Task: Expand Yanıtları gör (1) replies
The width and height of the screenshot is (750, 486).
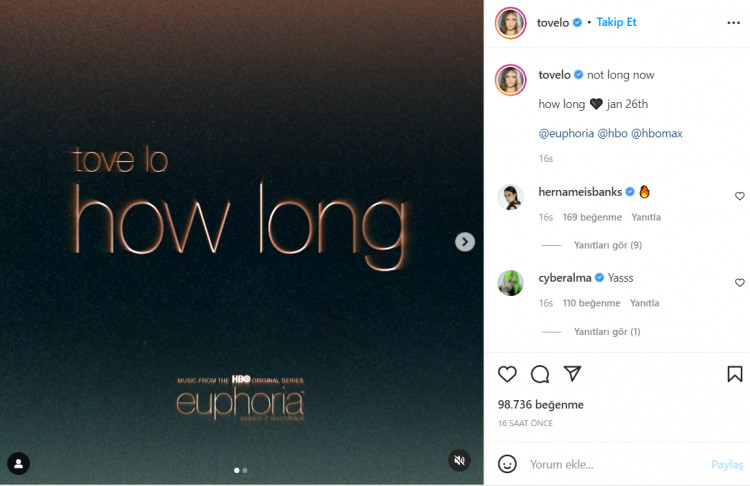Action: 607,331
